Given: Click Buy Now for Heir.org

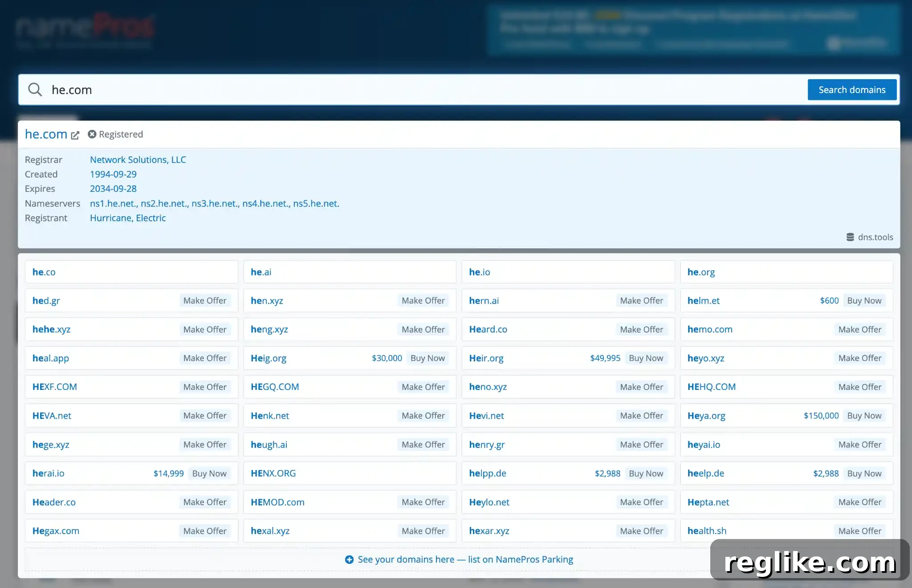Looking at the screenshot, I should [646, 358].
